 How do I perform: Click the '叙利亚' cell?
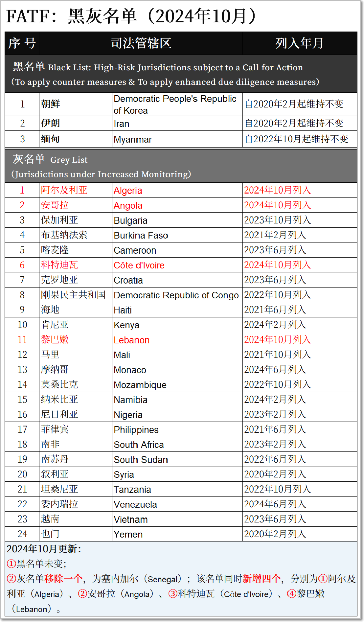coord(75,474)
